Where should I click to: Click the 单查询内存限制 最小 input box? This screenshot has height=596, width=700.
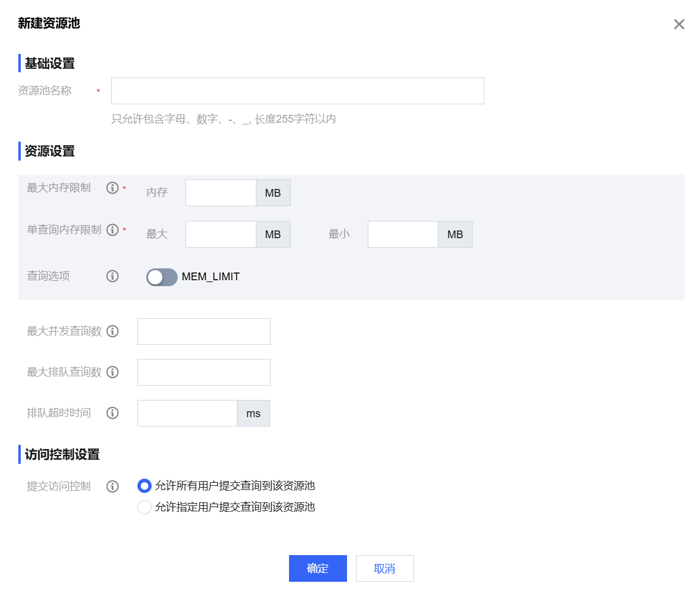[x=403, y=235]
